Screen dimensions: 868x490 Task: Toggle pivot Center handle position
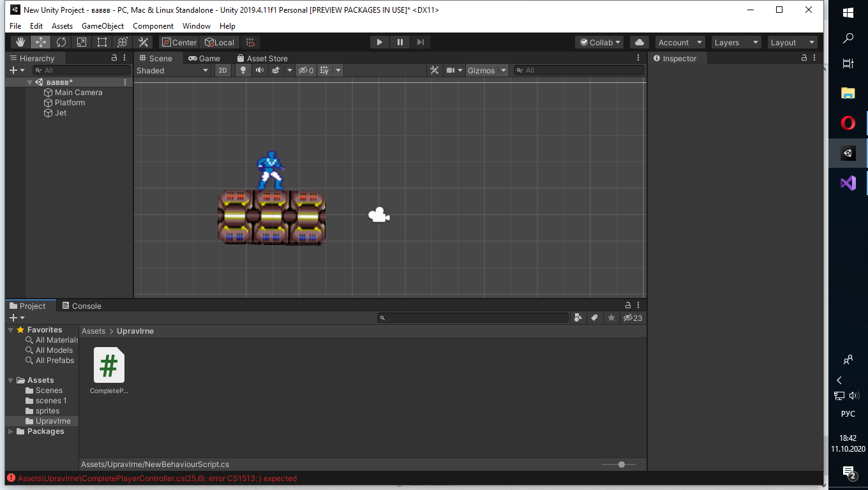click(x=179, y=42)
